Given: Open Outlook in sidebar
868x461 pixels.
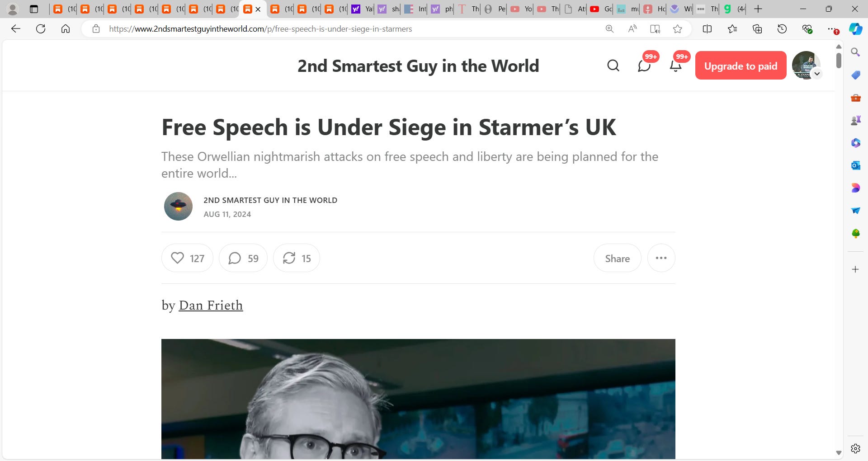Looking at the screenshot, I should point(855,165).
